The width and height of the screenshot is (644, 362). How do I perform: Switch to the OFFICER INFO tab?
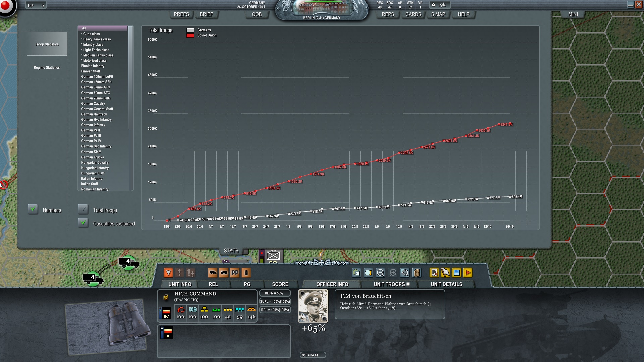coord(332,284)
